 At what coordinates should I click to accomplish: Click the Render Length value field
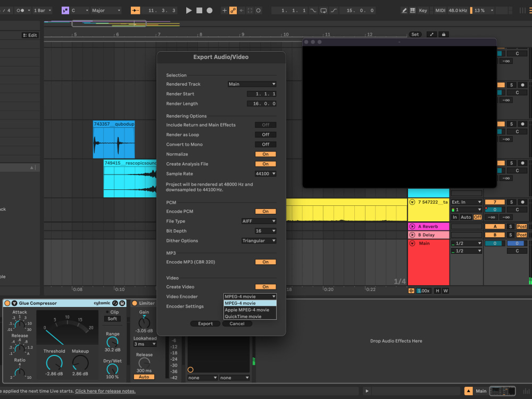click(x=261, y=104)
